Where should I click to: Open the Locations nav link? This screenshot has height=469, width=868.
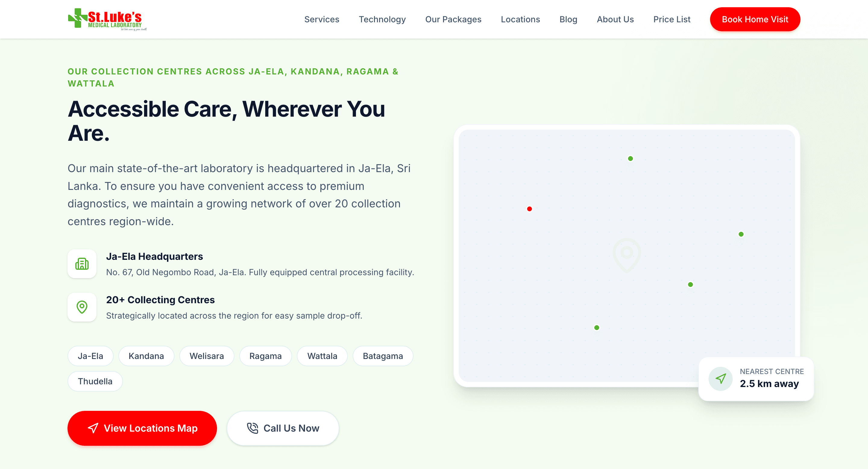tap(520, 19)
